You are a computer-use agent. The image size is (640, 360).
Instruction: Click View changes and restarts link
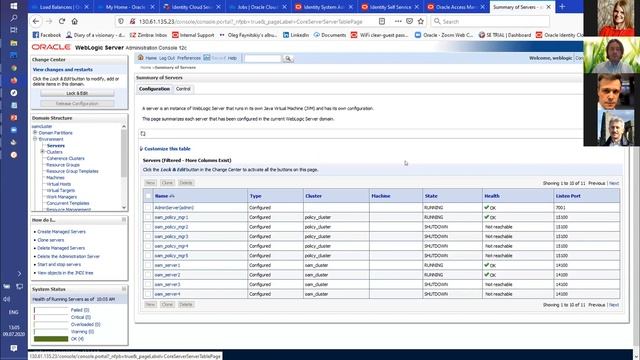pyautogui.click(x=62, y=70)
